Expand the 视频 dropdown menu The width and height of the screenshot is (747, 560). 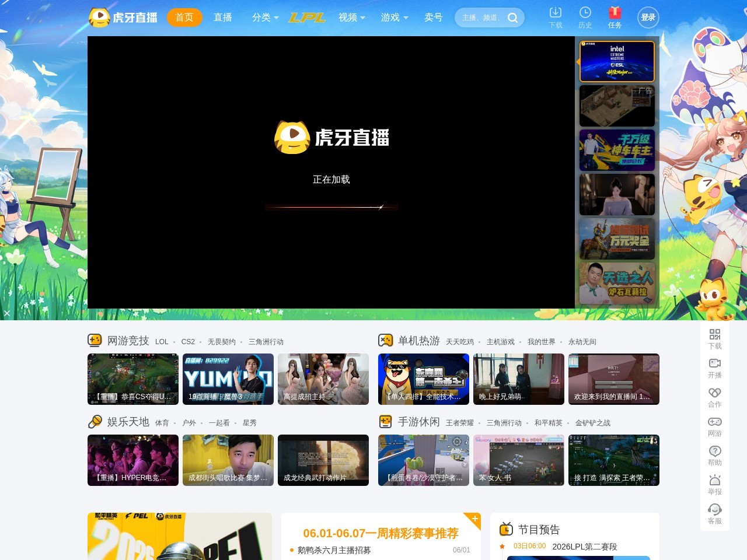tap(352, 17)
